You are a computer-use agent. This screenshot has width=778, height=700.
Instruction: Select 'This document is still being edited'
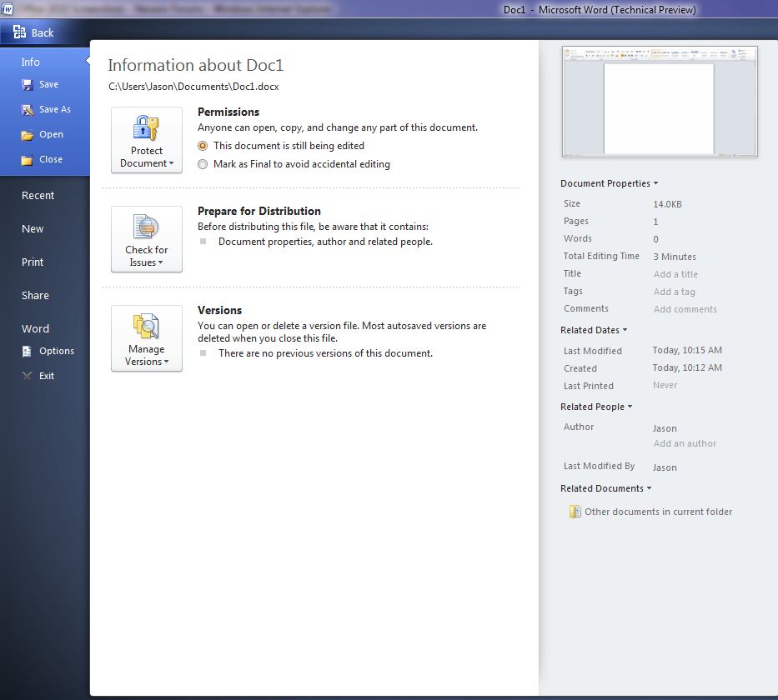coord(203,146)
